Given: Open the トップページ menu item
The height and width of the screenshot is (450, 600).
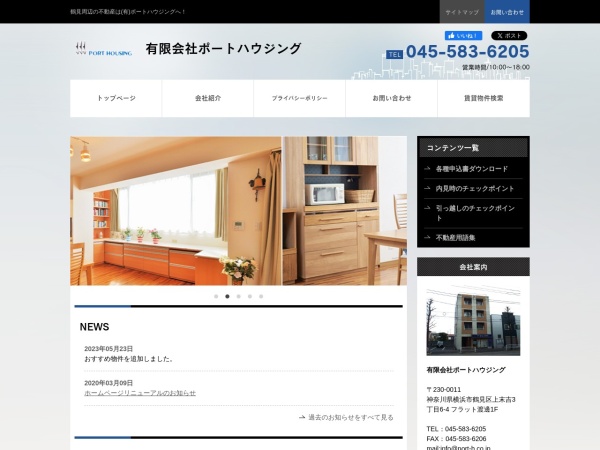Looking at the screenshot, I should pos(116,98).
